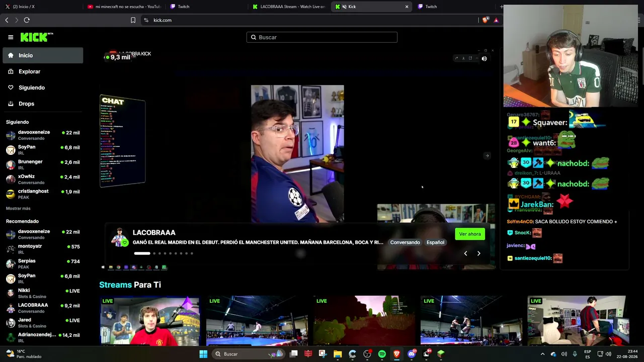Bookmark this page in the browser

pyautogui.click(x=133, y=20)
